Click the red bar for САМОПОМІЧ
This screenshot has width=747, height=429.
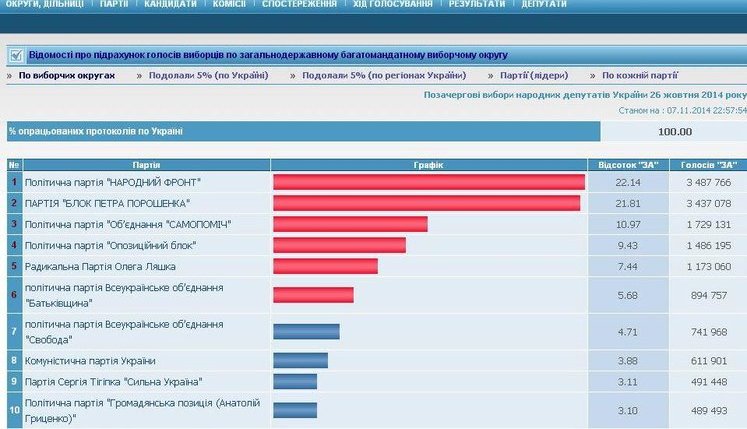tap(350, 224)
